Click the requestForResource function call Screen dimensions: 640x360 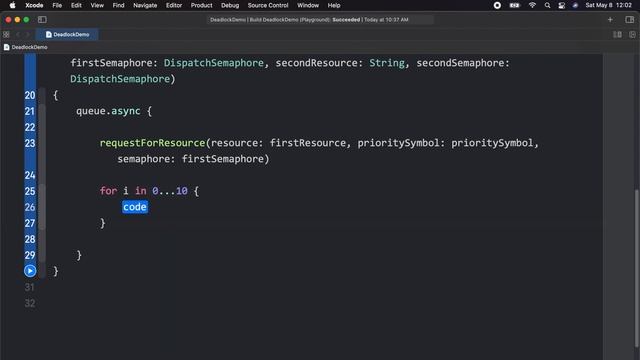(x=152, y=143)
